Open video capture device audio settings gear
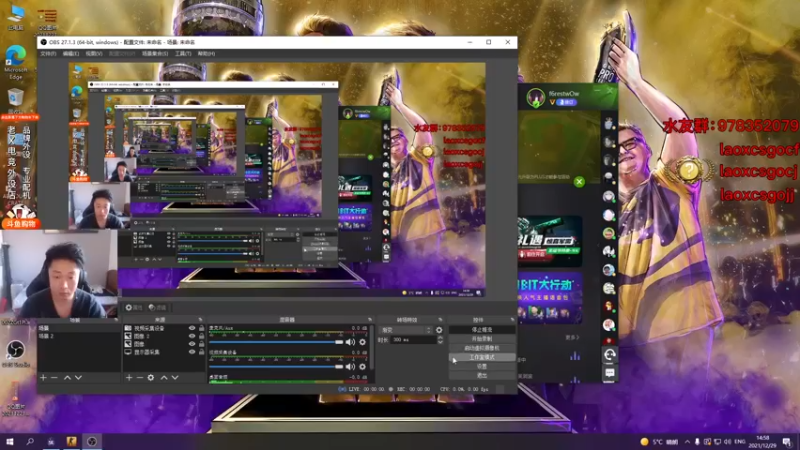800x450 pixels. [x=362, y=366]
